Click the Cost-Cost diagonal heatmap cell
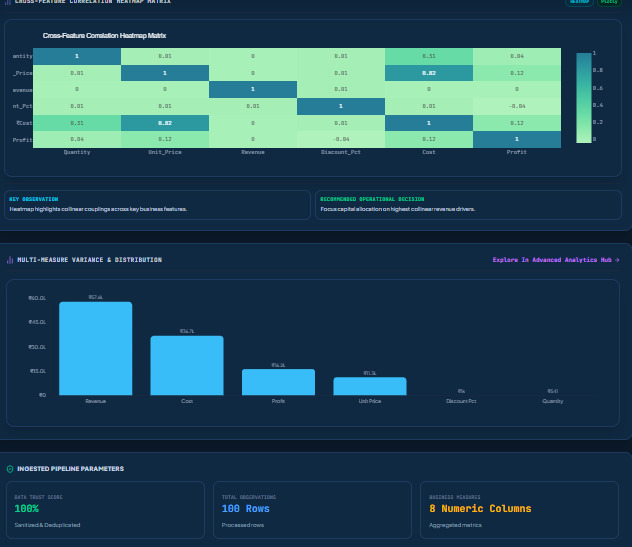The width and height of the screenshot is (632, 547). (x=429, y=123)
